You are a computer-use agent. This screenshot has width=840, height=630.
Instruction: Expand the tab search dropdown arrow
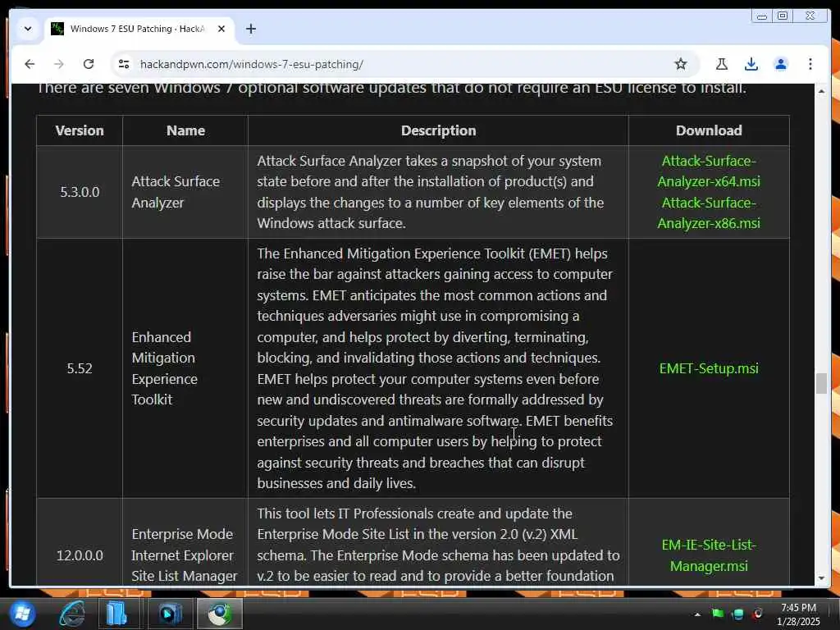tap(28, 29)
